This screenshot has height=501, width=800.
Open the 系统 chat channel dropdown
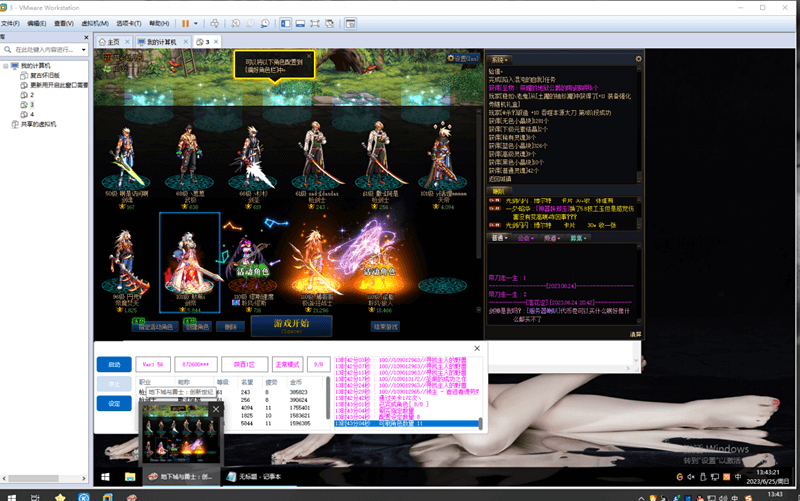coord(499,60)
